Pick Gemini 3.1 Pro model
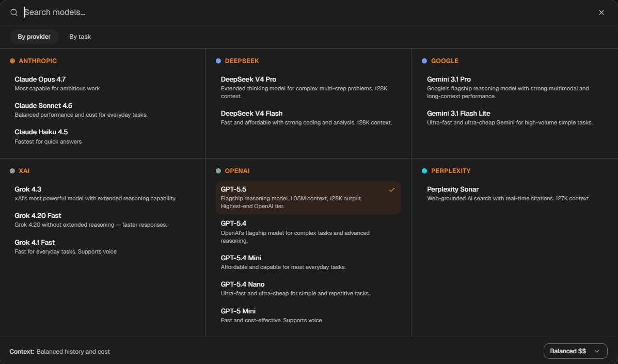 pyautogui.click(x=514, y=87)
